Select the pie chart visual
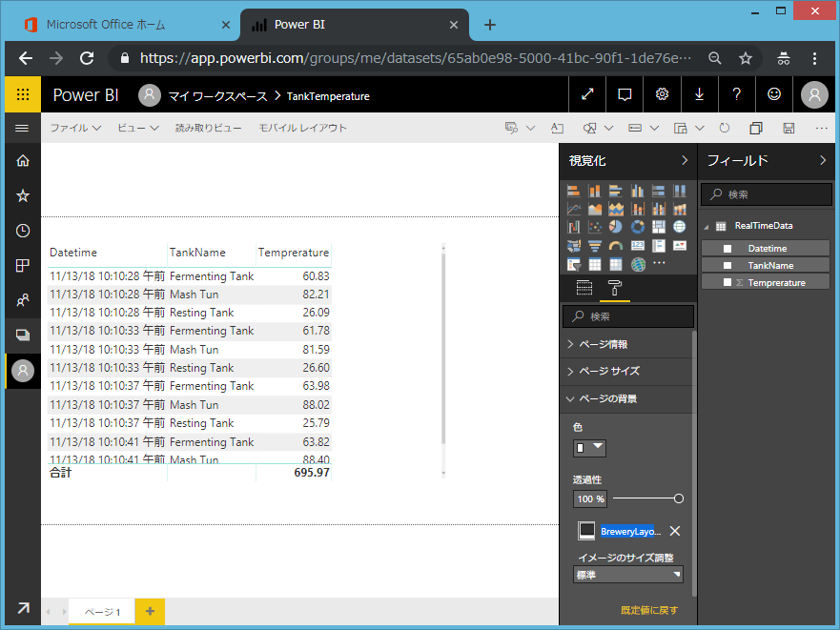 616,227
